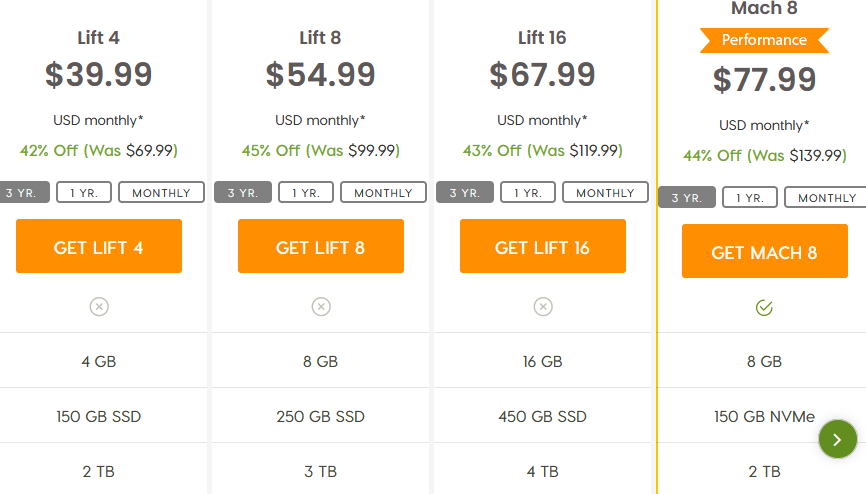The width and height of the screenshot is (866, 494).
Task: Click the GET MACH 8 button
Action: (765, 251)
